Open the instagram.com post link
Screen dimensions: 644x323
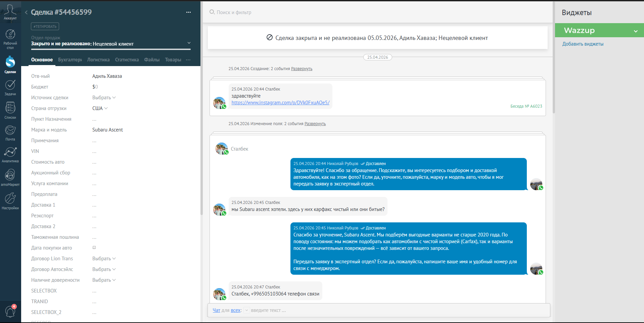coord(280,103)
